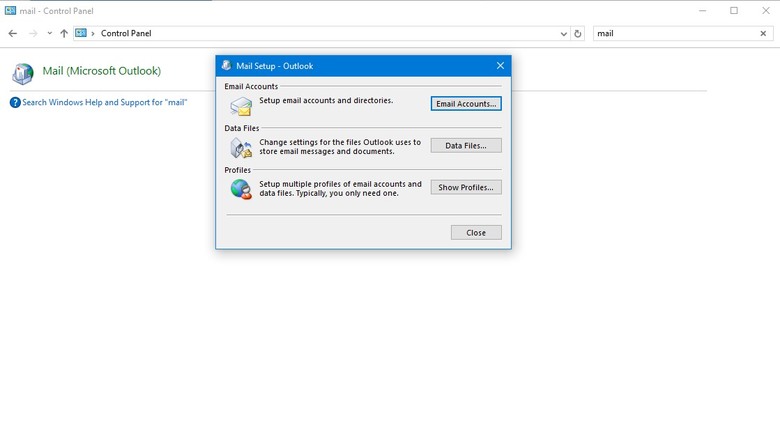Click the "Change settings for the files" description

[340, 147]
